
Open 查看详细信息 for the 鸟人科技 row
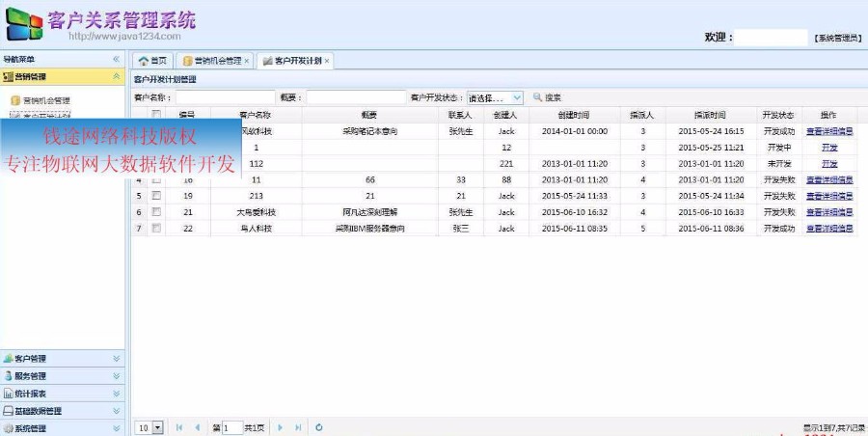tap(829, 228)
